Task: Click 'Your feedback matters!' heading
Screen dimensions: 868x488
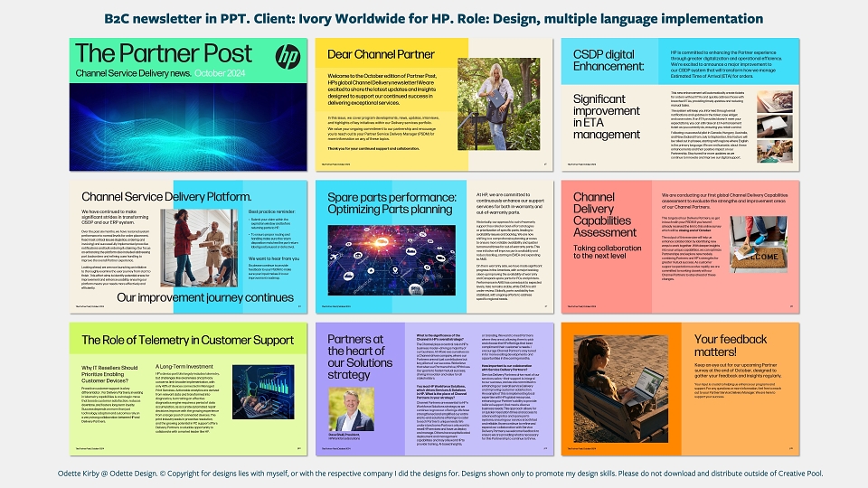Action: (x=731, y=345)
